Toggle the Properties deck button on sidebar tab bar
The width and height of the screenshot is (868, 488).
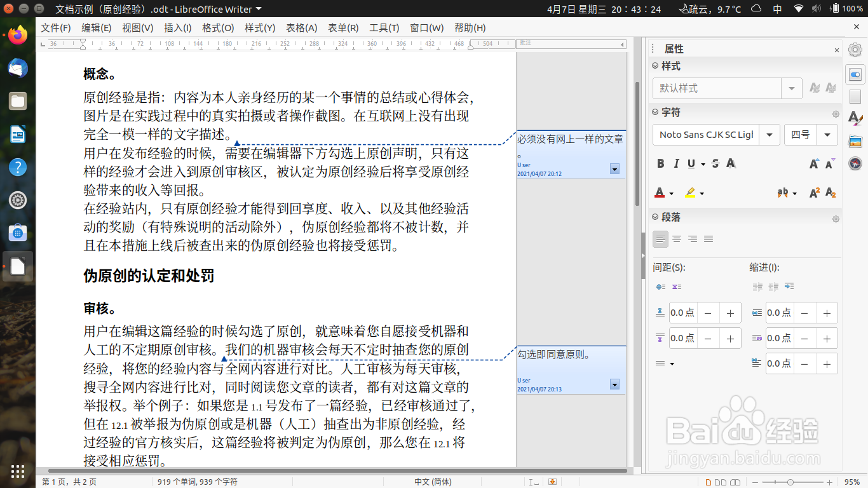coord(855,74)
